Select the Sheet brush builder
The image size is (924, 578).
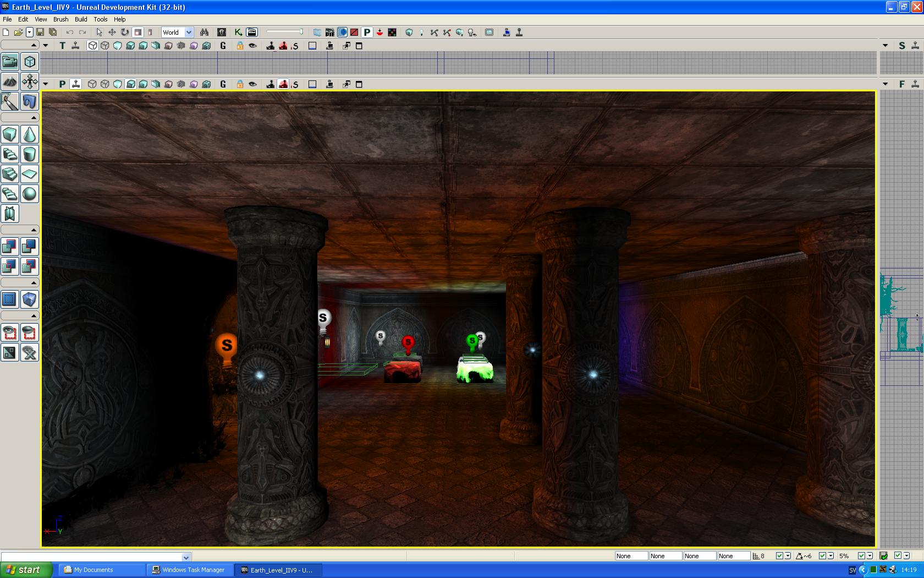[30, 174]
